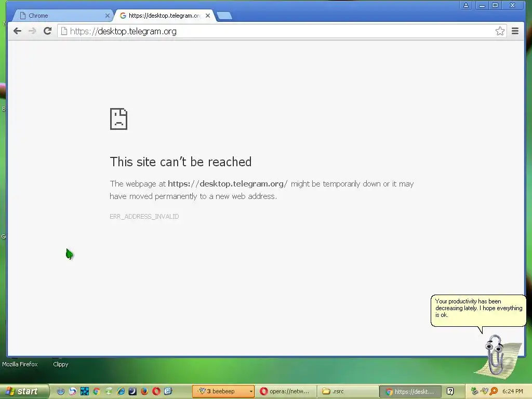The height and width of the screenshot is (399, 532).
Task: Switch to the opera://netw... taskbar window
Action: pos(286,391)
